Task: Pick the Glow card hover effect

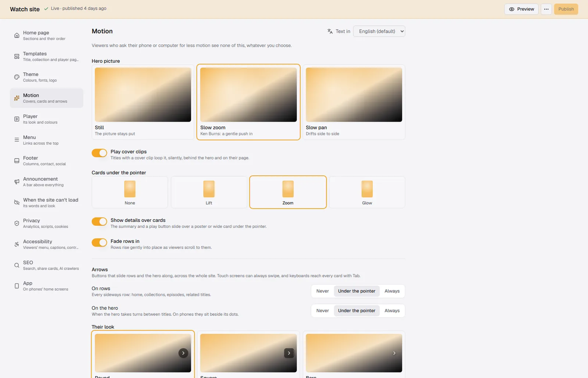Action: [367, 192]
